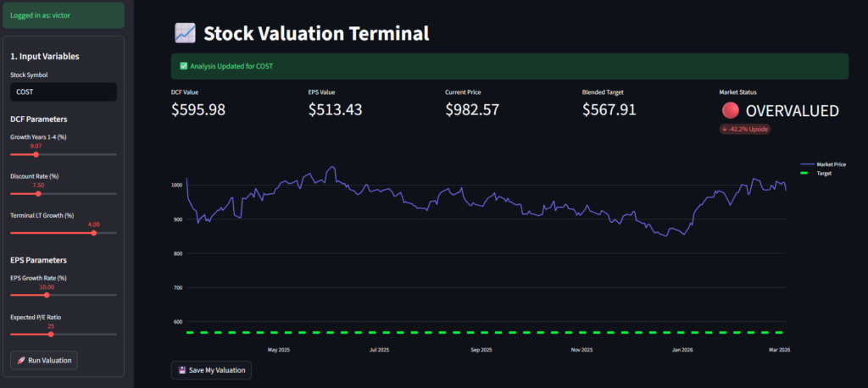Click the down arrow in the upside badge
The width and height of the screenshot is (868, 388).
(725, 129)
